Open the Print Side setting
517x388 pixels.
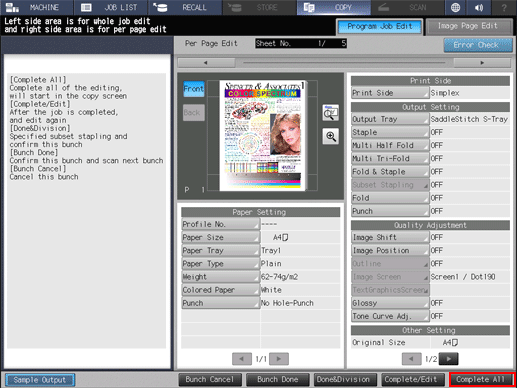(x=390, y=93)
